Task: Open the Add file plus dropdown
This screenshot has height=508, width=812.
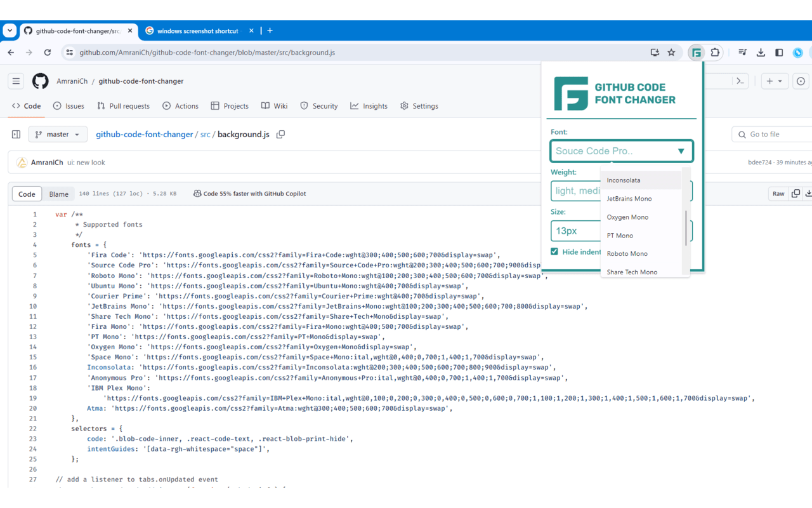Action: point(775,81)
